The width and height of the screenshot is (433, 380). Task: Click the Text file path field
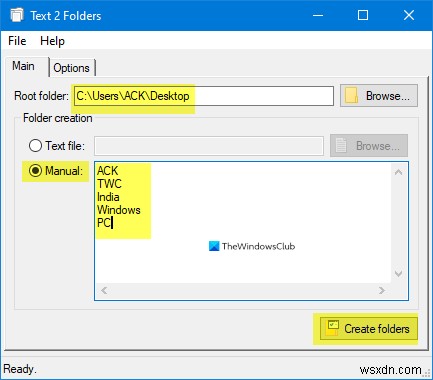click(209, 146)
